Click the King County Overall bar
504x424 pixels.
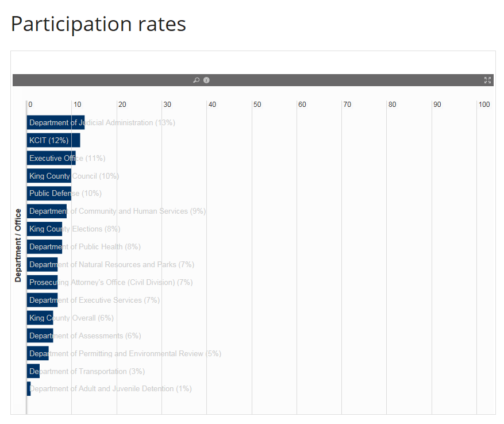click(x=40, y=318)
